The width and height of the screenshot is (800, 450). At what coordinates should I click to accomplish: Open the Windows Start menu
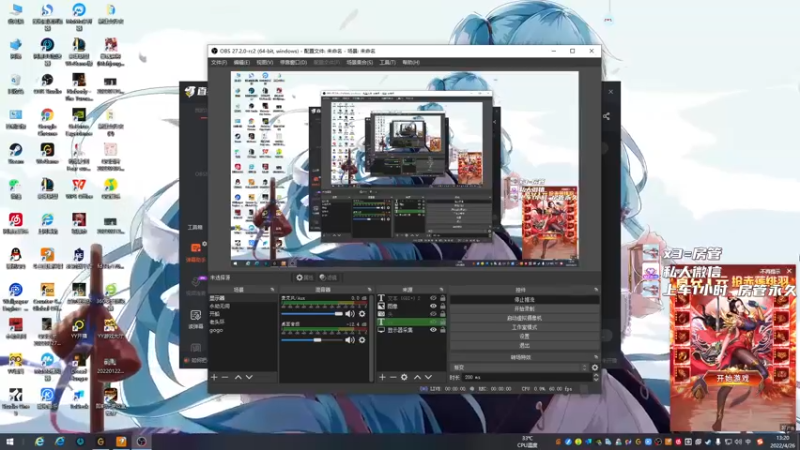click(x=10, y=442)
